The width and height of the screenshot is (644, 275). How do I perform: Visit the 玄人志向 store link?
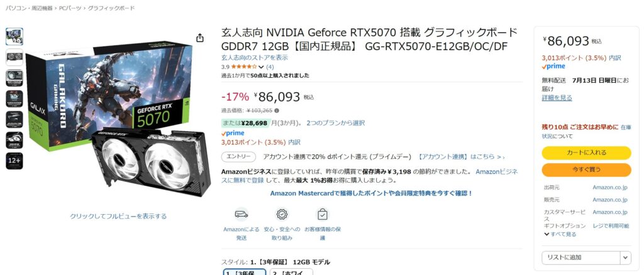pos(254,58)
